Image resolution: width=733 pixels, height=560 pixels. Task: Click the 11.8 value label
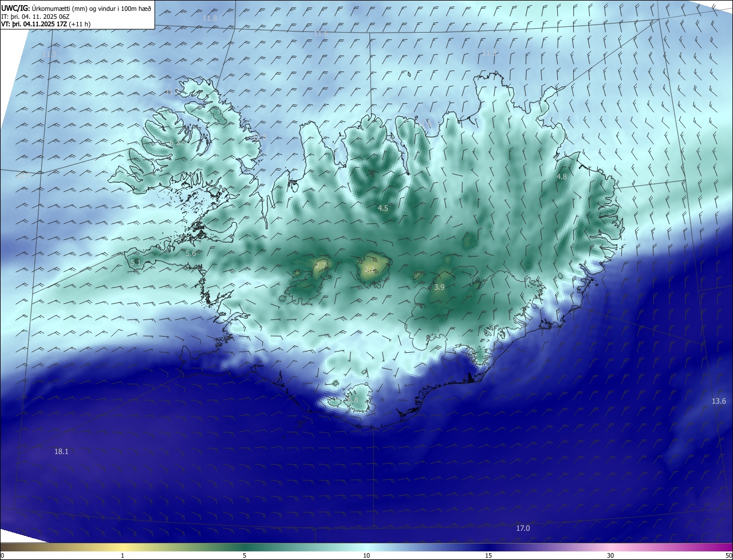tap(210, 18)
